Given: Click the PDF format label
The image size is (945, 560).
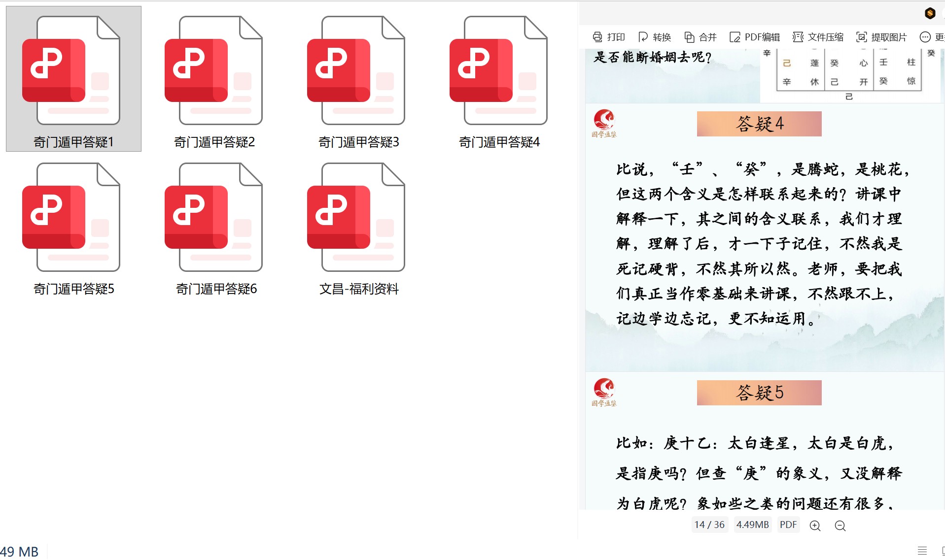Looking at the screenshot, I should (788, 525).
